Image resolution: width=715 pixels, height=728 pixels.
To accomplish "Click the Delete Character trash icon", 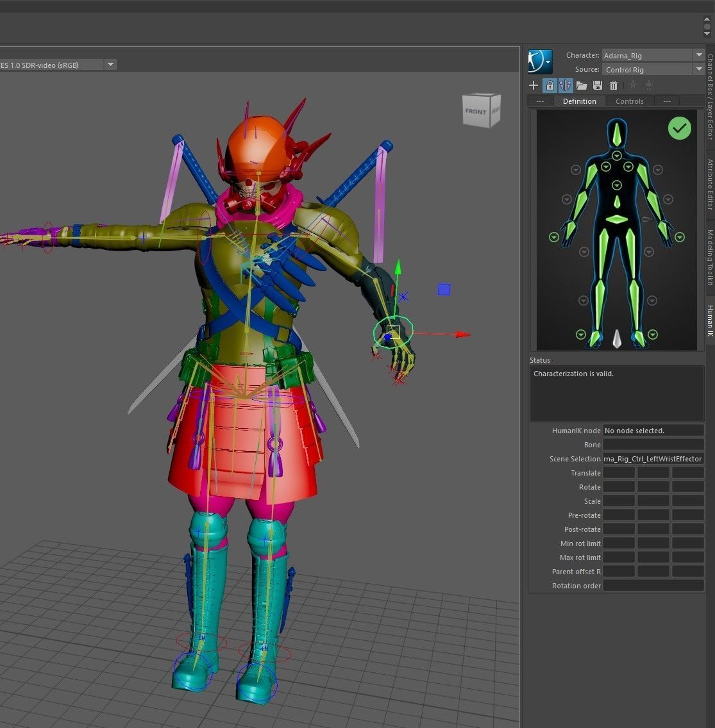I will (613, 85).
